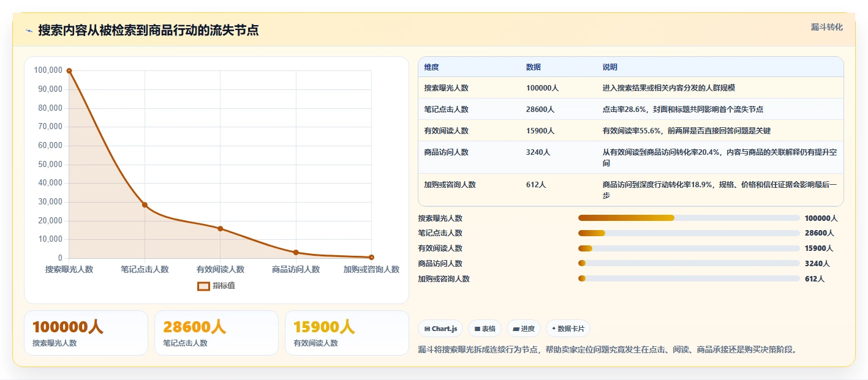
Task: Click the panel title 搜索内容从被检索到商品行动的流失节点
Action: pos(148,30)
